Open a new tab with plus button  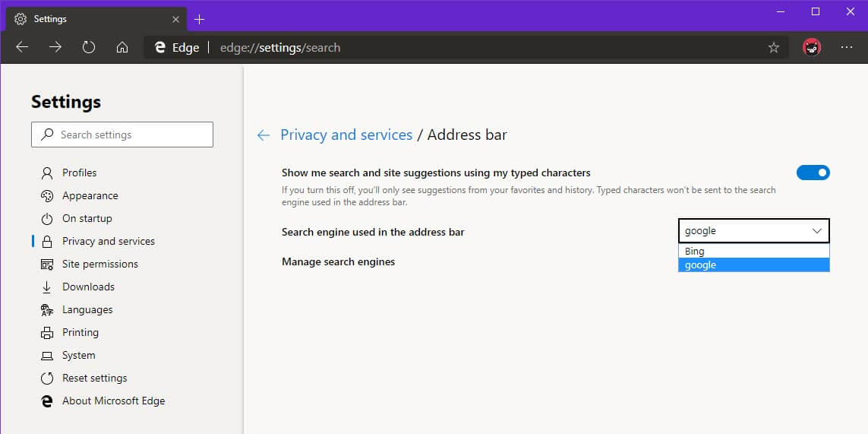(199, 20)
